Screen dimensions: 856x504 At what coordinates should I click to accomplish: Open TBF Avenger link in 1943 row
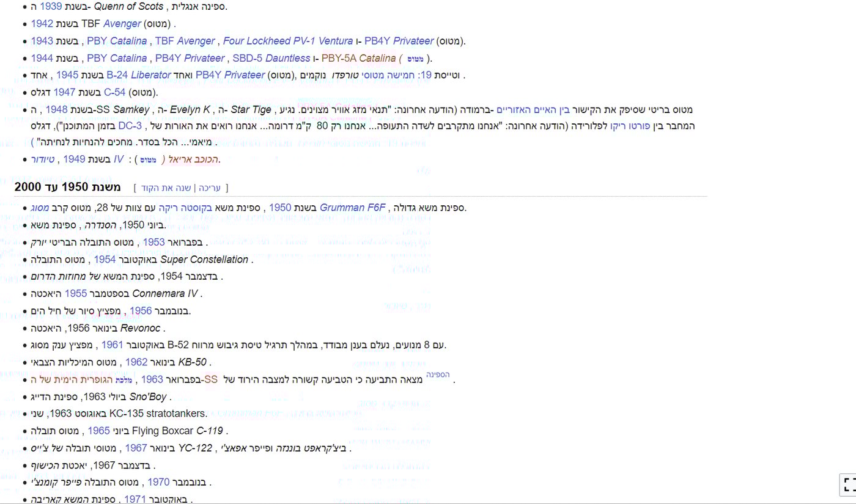tap(185, 41)
